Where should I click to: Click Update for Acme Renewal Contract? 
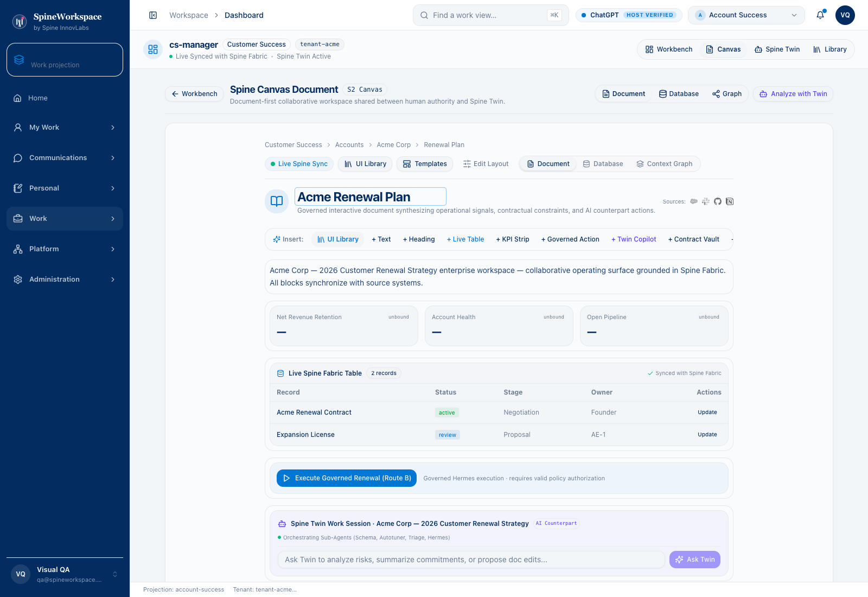pyautogui.click(x=707, y=412)
